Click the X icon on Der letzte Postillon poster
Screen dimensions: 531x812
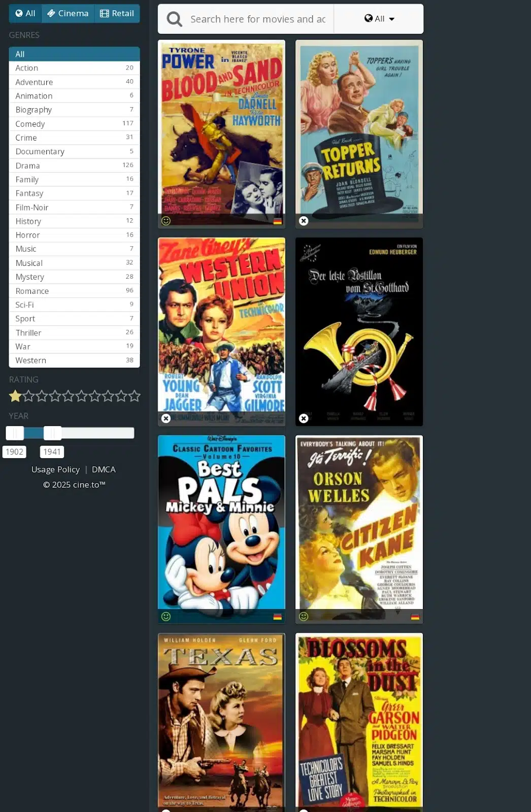[304, 418]
